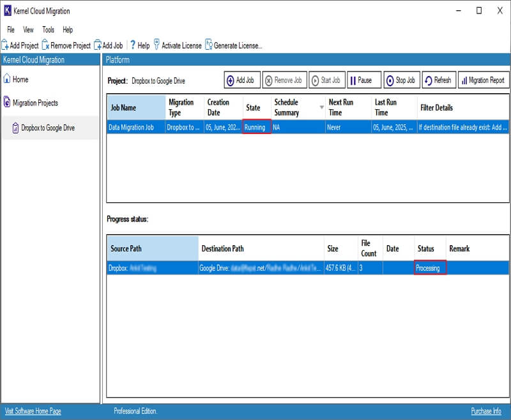Screen dimensions: 511x420
Task: Click the 457.6 KB size cell
Action: [x=341, y=268]
